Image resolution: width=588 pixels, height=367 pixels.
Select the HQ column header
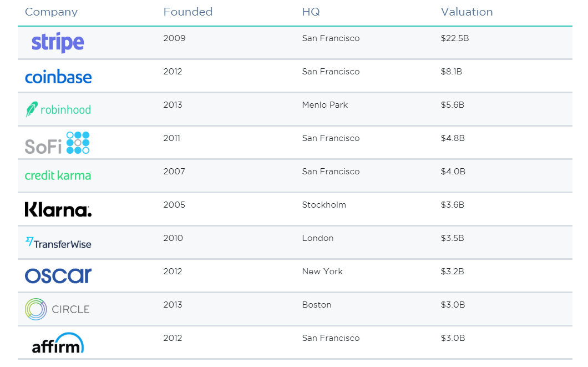[311, 12]
